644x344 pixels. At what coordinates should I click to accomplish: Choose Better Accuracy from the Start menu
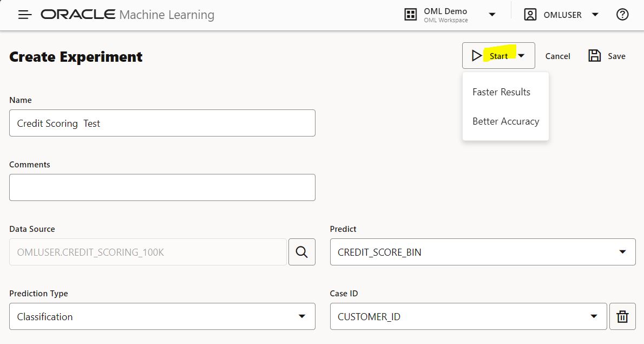(505, 121)
